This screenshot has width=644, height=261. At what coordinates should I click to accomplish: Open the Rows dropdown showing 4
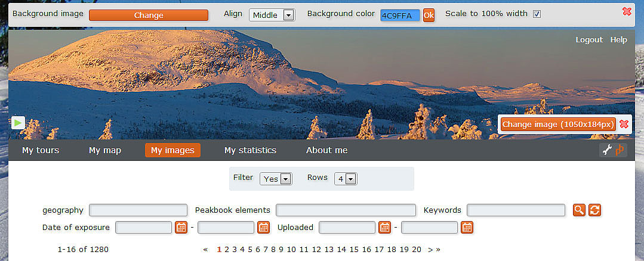346,179
